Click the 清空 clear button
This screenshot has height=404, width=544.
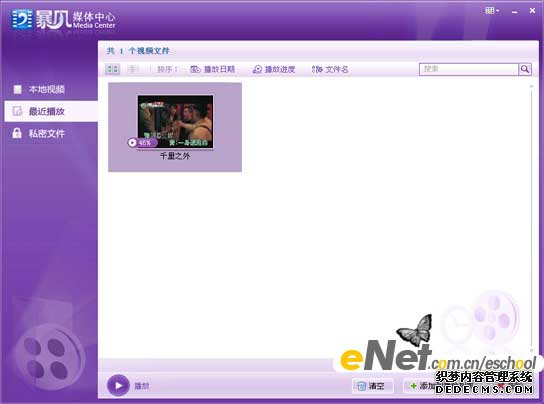[372, 386]
